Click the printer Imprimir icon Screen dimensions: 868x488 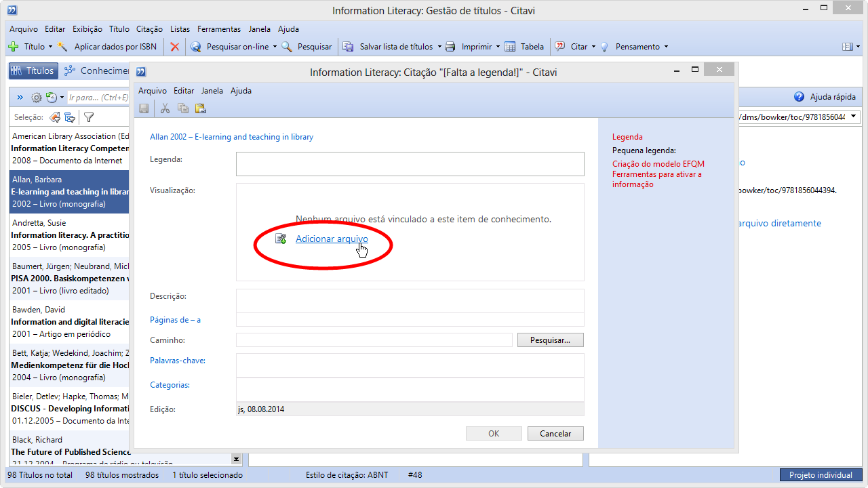point(450,47)
